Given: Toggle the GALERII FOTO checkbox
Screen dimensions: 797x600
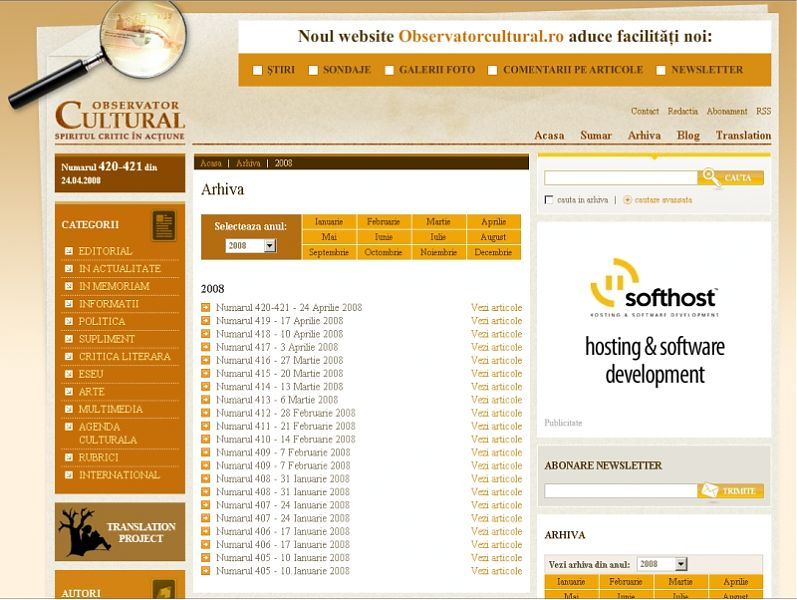Looking at the screenshot, I should point(389,70).
